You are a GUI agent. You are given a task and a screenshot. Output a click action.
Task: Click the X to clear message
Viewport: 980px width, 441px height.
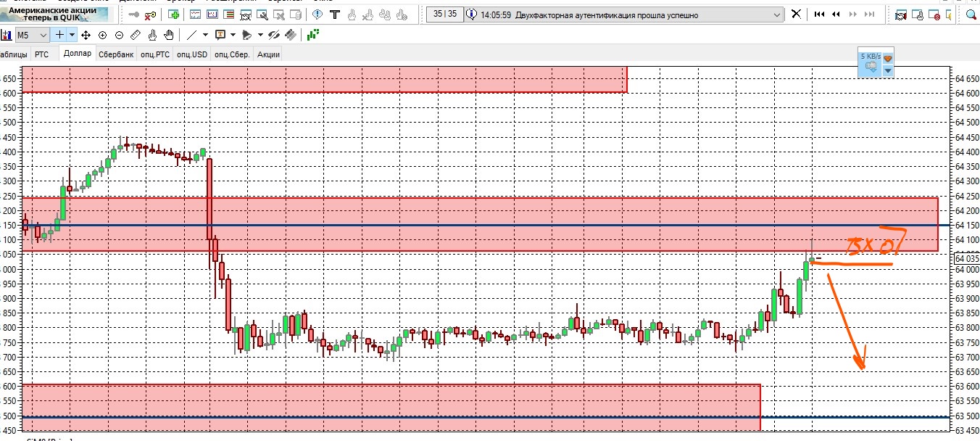point(796,15)
